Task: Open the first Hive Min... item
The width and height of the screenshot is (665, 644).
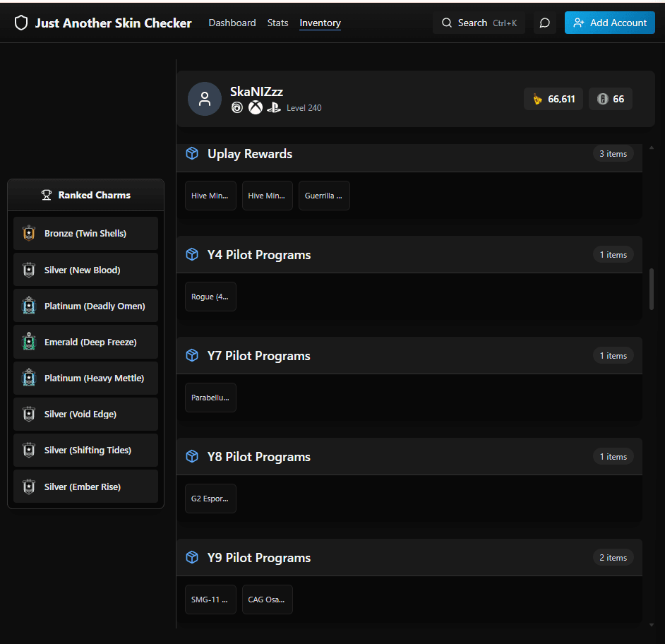Action: 210,196
